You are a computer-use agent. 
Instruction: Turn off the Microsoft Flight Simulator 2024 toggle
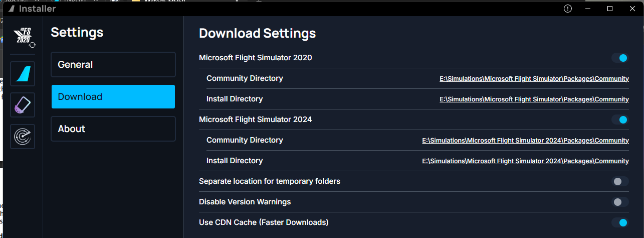[x=620, y=120]
